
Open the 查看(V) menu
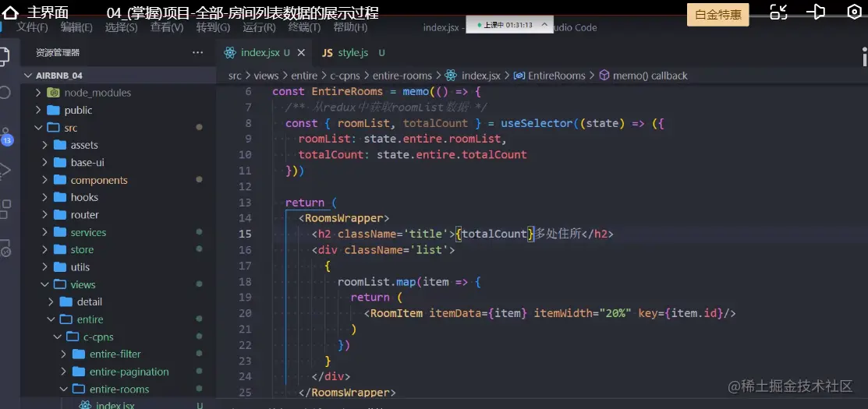[x=167, y=27]
